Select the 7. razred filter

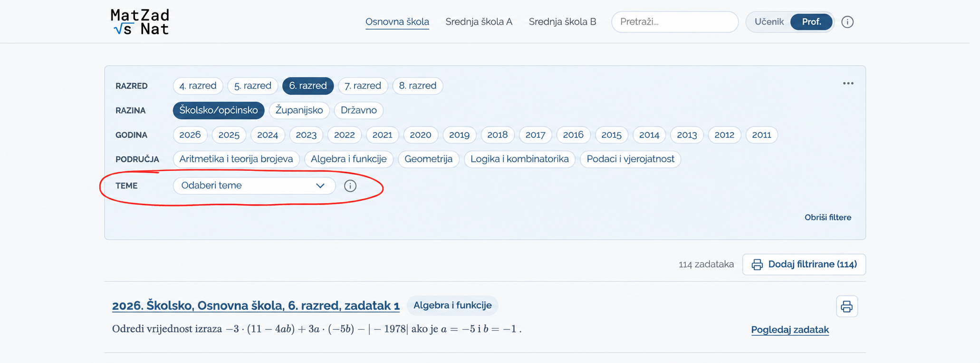[x=363, y=86]
